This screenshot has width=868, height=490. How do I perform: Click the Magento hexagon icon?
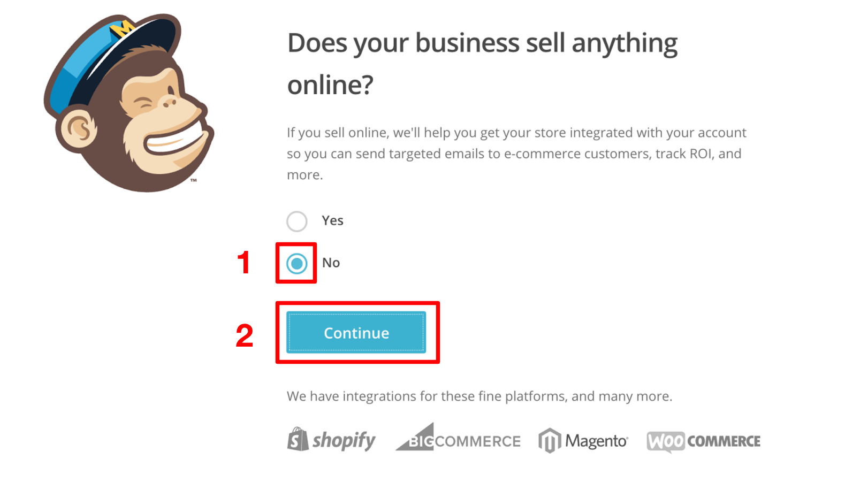click(550, 441)
